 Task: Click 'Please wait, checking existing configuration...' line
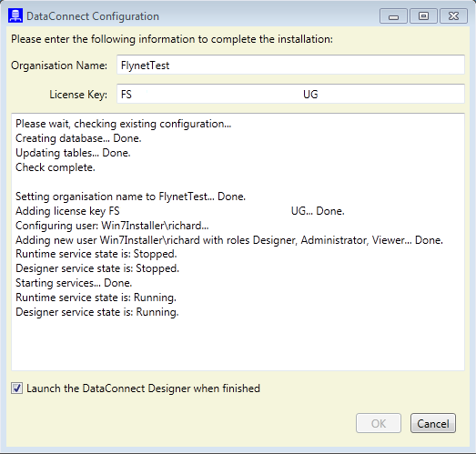[x=123, y=124]
